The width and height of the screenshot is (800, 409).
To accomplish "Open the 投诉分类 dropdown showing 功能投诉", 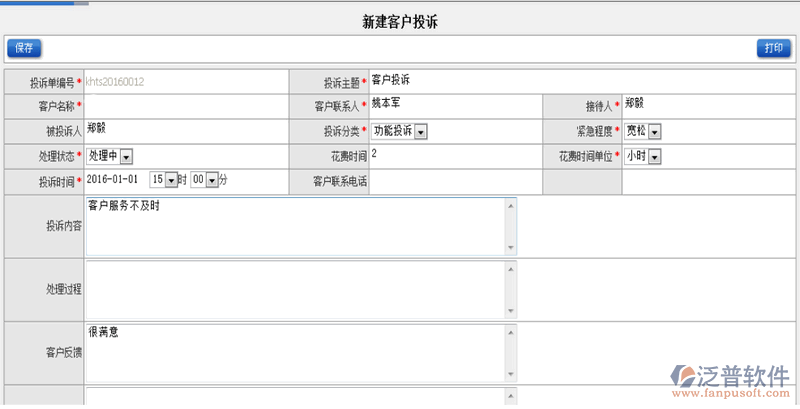I will click(x=399, y=132).
